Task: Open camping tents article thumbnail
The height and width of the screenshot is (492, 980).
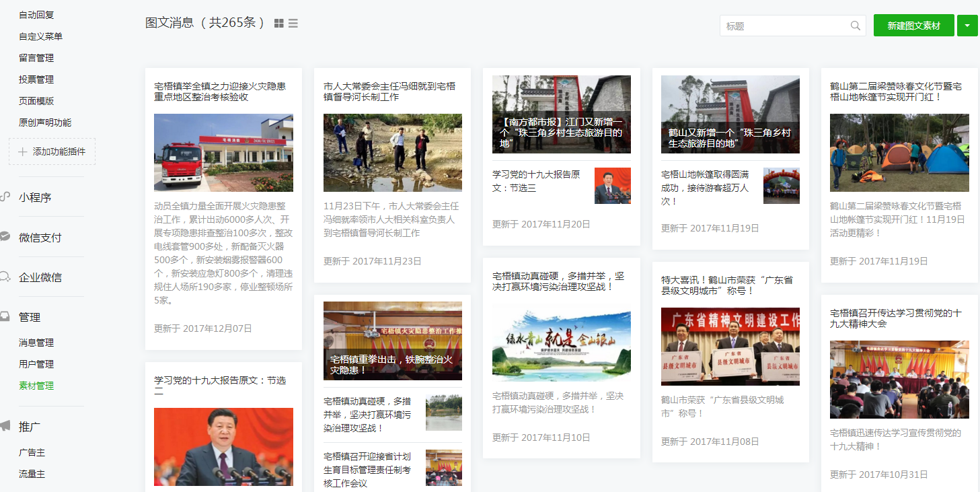Action: click(899, 153)
